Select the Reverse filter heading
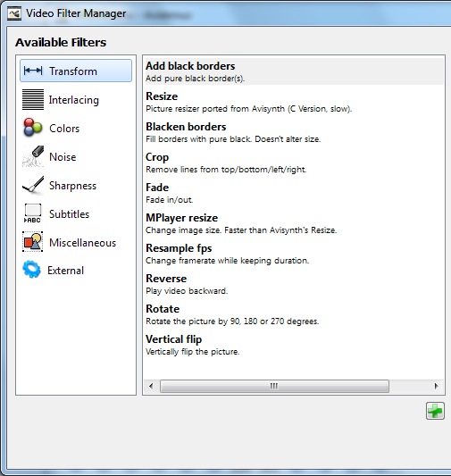Viewport: 451px width, 476px height. pos(166,279)
